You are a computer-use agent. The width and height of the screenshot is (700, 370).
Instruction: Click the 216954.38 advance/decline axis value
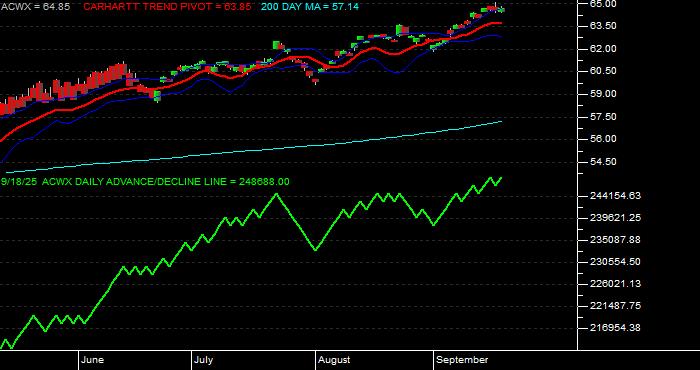[x=616, y=328]
